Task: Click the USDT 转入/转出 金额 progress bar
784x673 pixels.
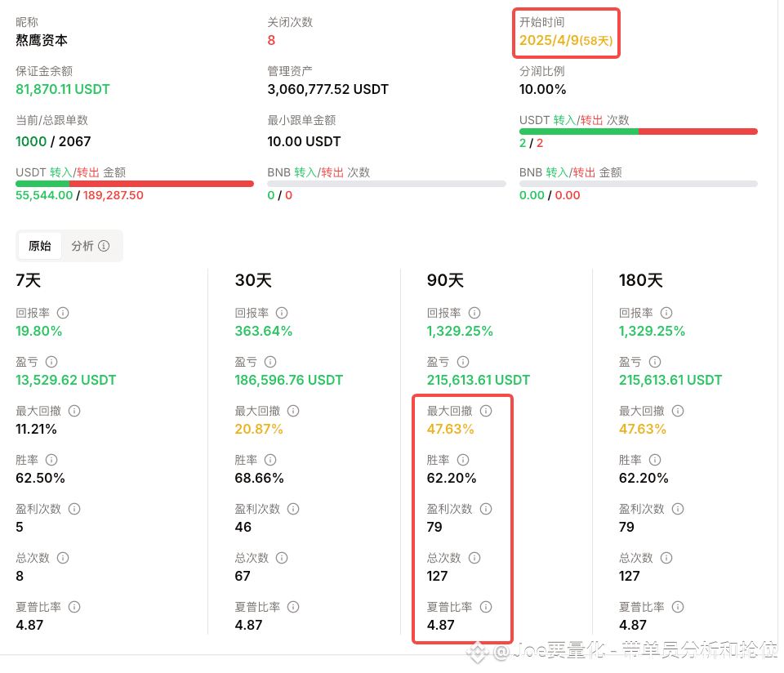Action: (x=135, y=184)
